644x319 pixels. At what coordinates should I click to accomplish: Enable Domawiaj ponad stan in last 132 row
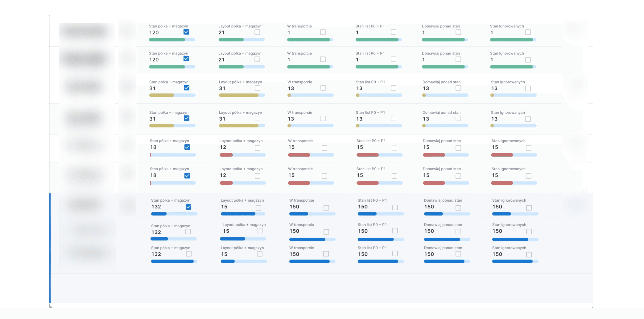click(458, 254)
